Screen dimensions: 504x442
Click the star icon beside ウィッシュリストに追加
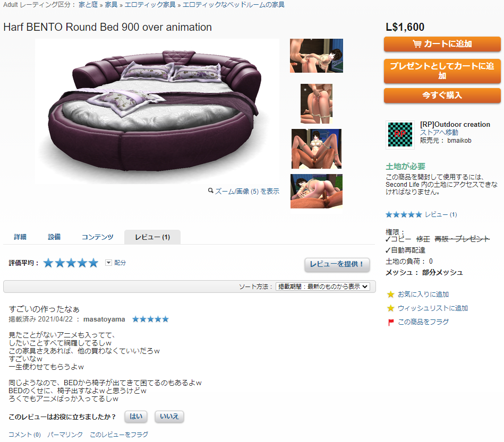click(390, 308)
